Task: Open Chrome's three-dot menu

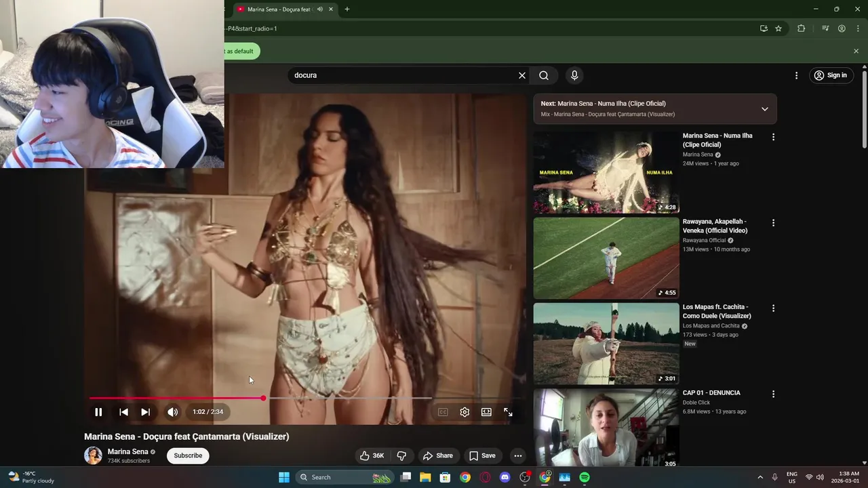Action: coord(856,28)
